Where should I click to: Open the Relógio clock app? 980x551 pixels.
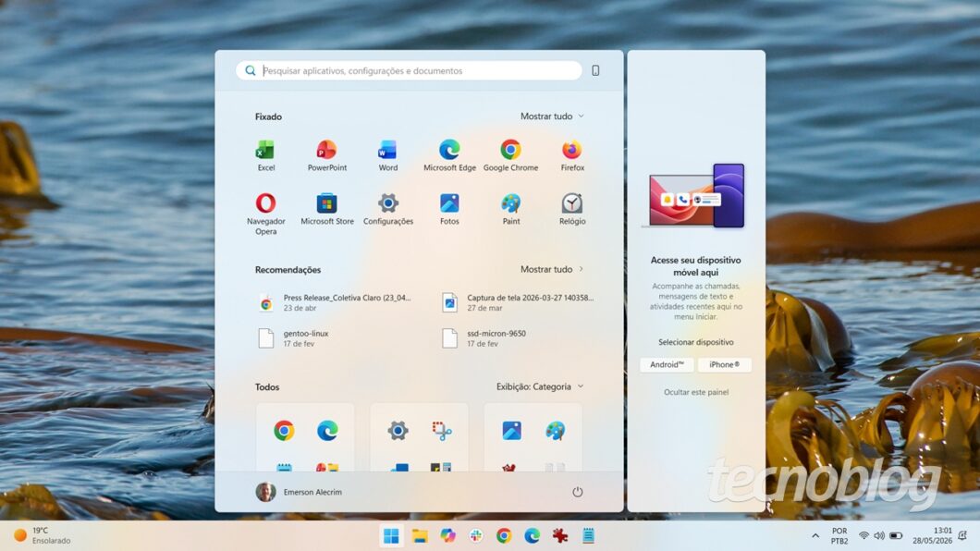point(572,209)
